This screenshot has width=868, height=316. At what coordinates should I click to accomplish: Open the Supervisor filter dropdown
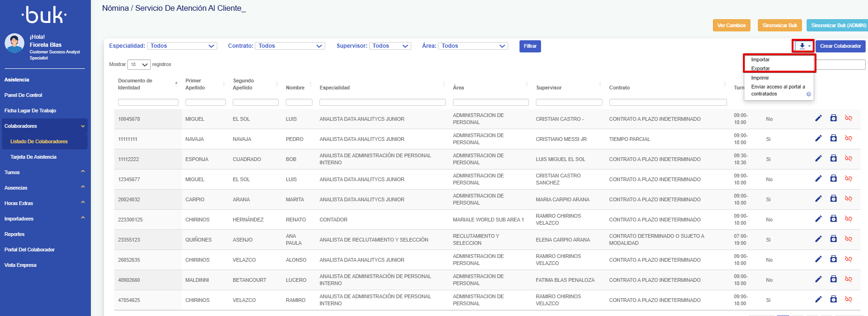pyautogui.click(x=390, y=46)
